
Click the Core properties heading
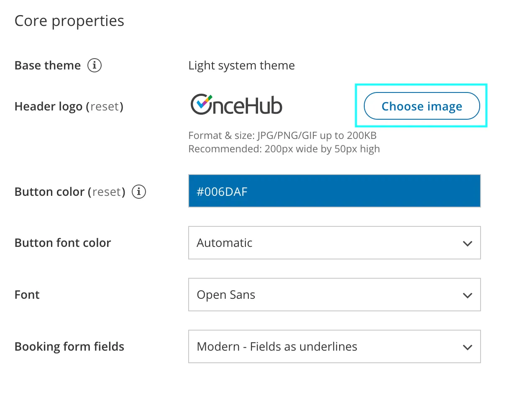(x=69, y=21)
